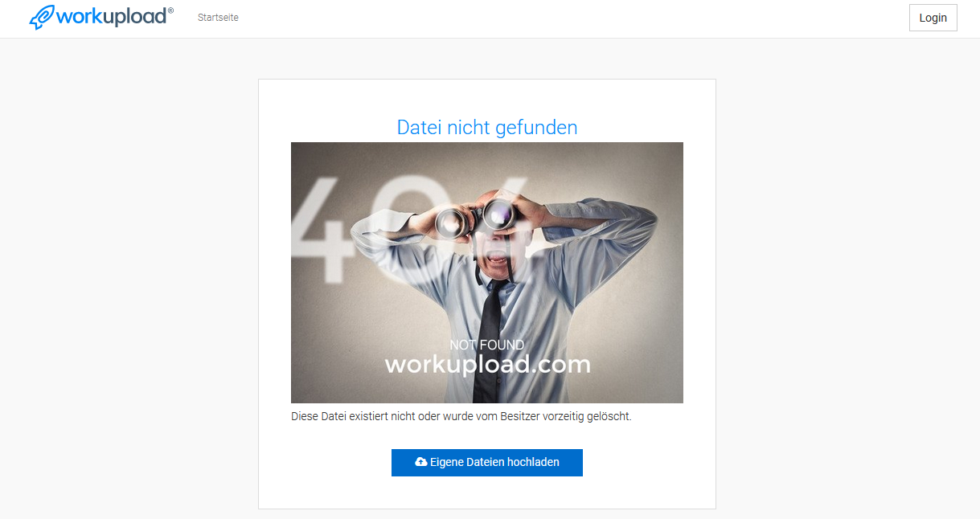Click the 'Datei nicht gefunden' heading

(487, 127)
